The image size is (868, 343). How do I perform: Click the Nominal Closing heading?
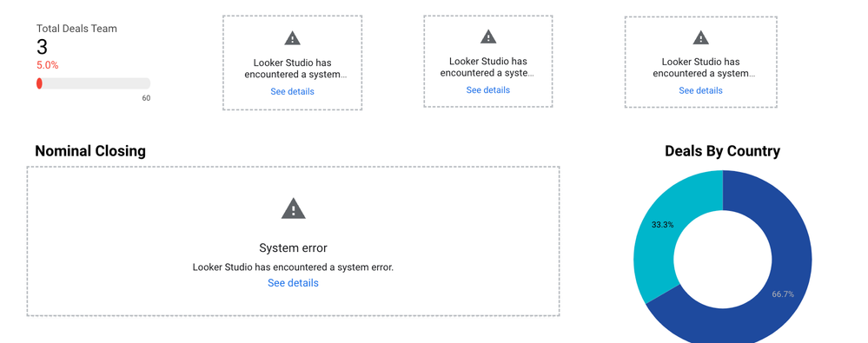click(90, 151)
